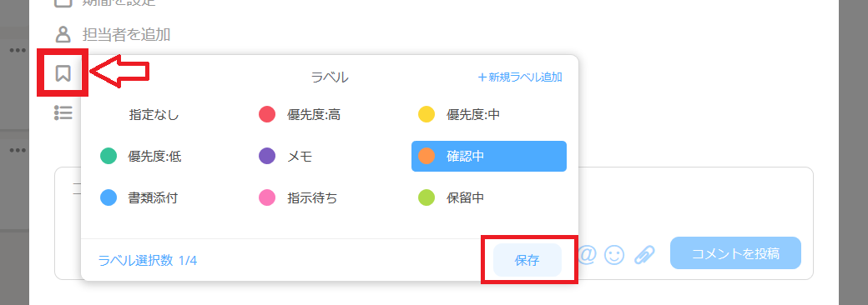Click the green 優先度:低 color dot

(x=108, y=157)
